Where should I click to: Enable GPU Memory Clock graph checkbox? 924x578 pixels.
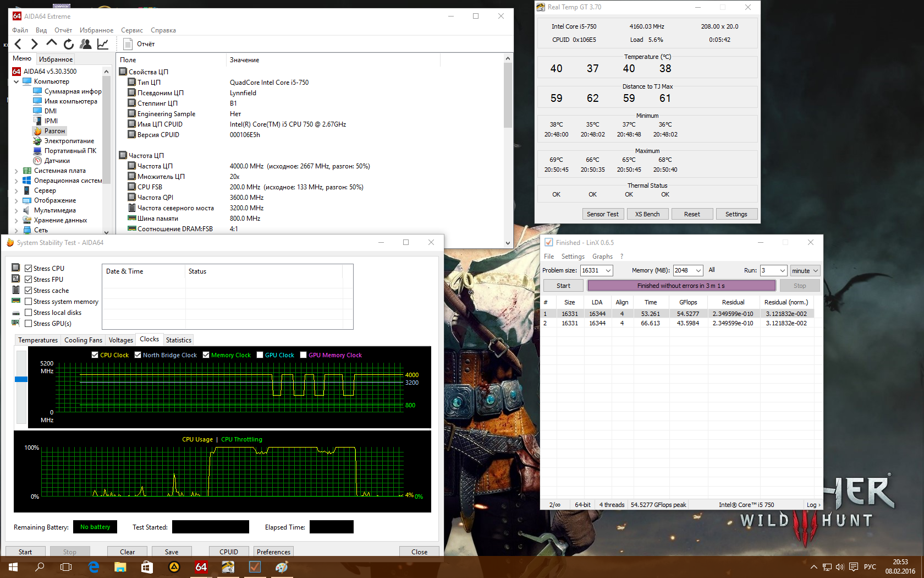click(303, 355)
